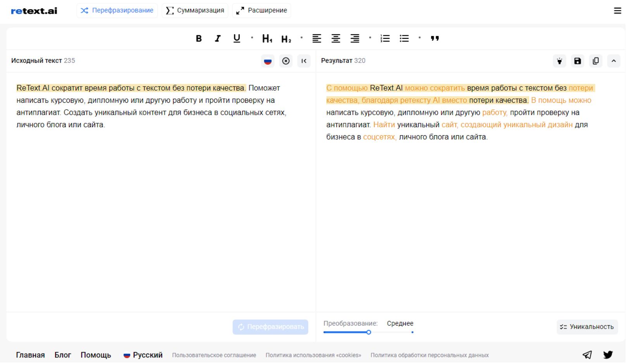Viewport: 631px width, 364px height.
Task: Insert blockquote with quotes icon
Action: [435, 38]
